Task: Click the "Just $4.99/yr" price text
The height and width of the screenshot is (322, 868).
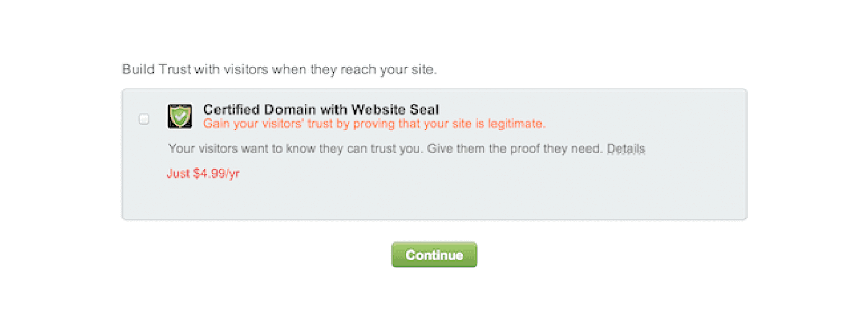Action: tap(203, 174)
